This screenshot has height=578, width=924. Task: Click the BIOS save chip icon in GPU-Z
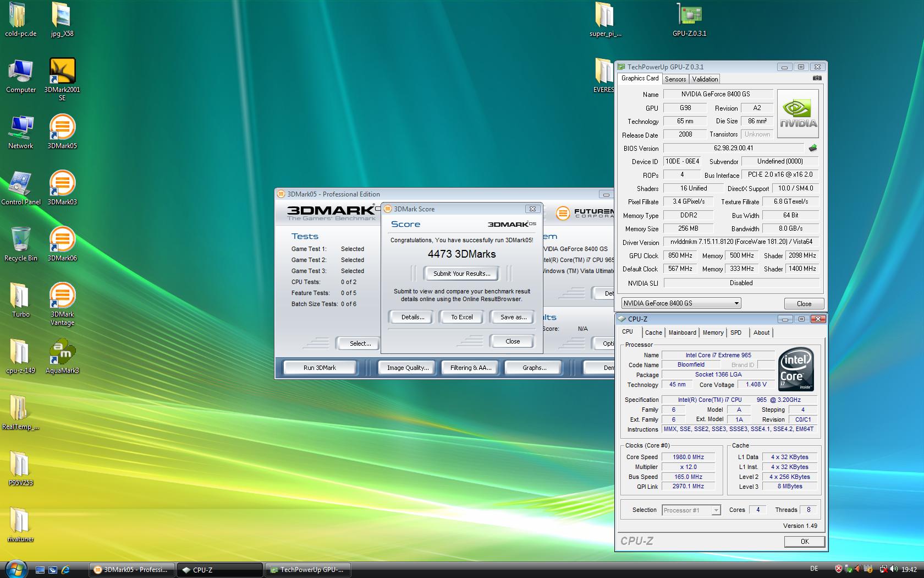[x=813, y=148]
